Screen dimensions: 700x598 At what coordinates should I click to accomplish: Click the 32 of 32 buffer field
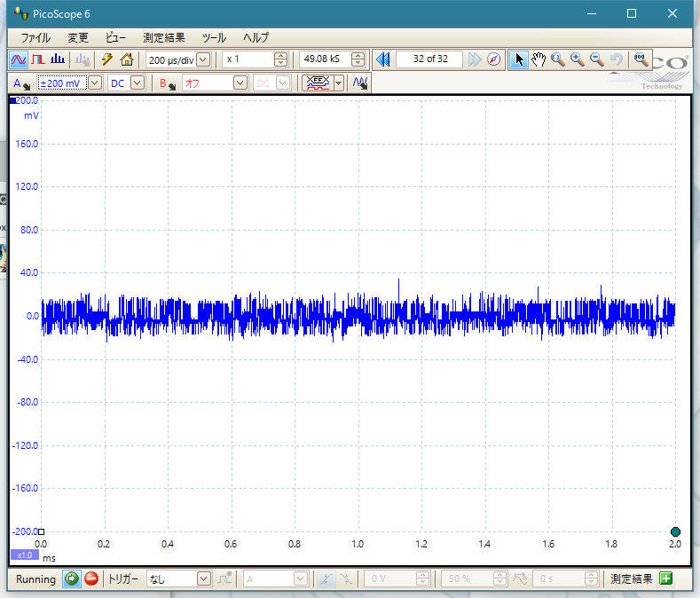pos(430,59)
